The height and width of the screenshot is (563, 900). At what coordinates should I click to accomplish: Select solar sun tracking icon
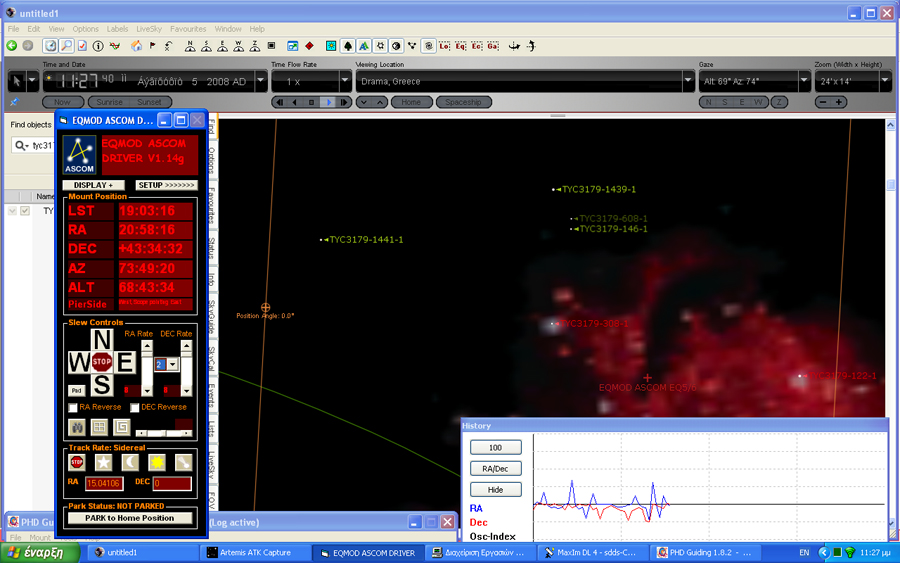[x=157, y=462]
